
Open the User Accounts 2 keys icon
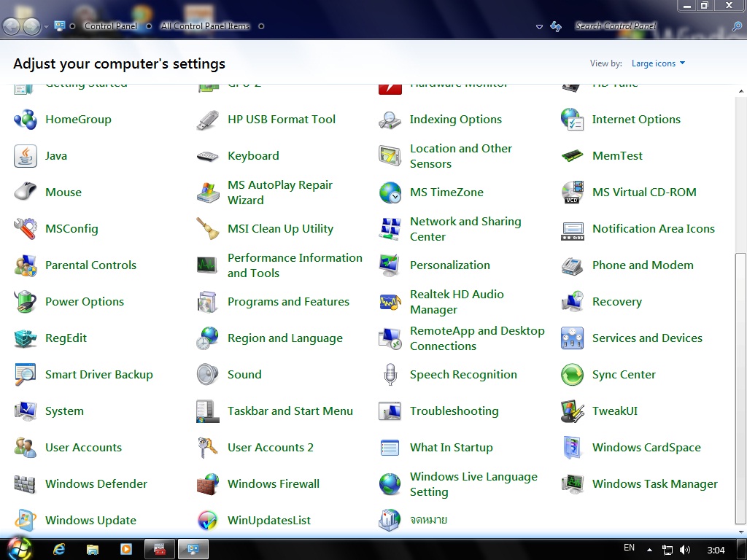coord(208,448)
